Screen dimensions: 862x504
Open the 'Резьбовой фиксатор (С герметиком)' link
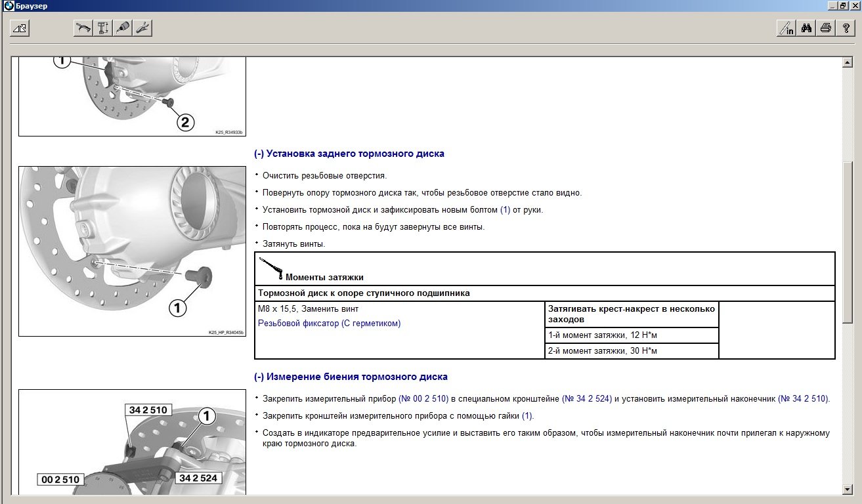[329, 323]
